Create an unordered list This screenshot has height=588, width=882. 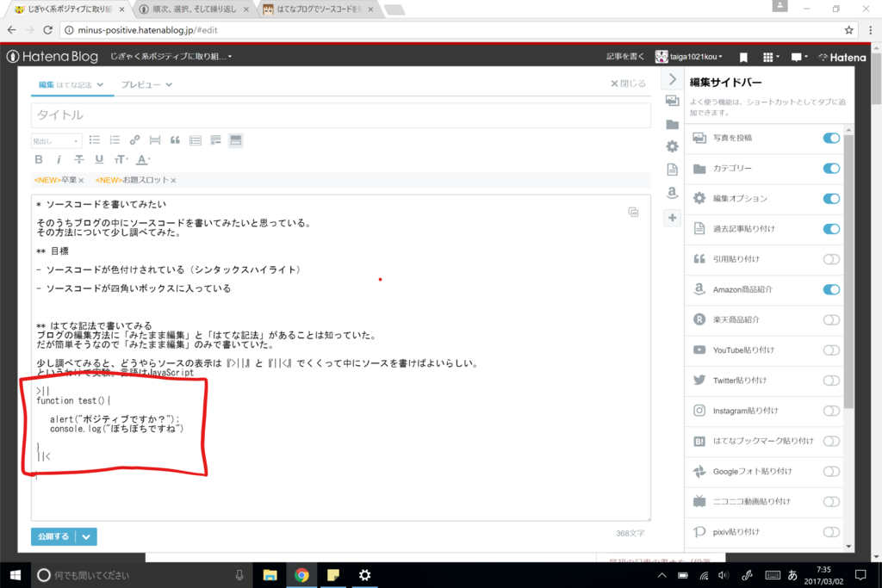pyautogui.click(x=95, y=139)
